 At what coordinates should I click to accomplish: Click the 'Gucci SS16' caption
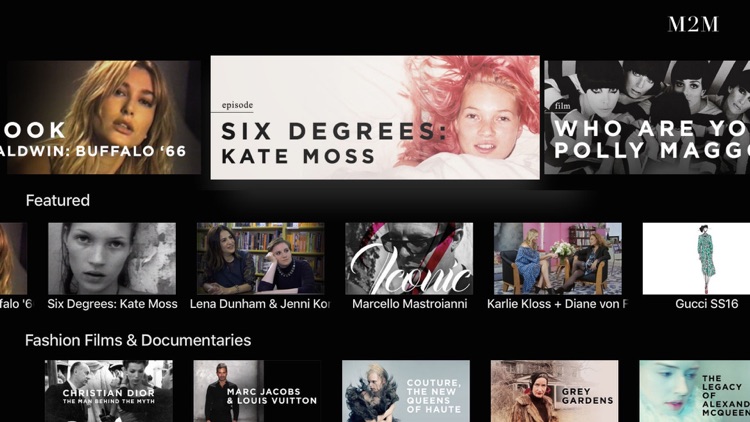tap(706, 304)
